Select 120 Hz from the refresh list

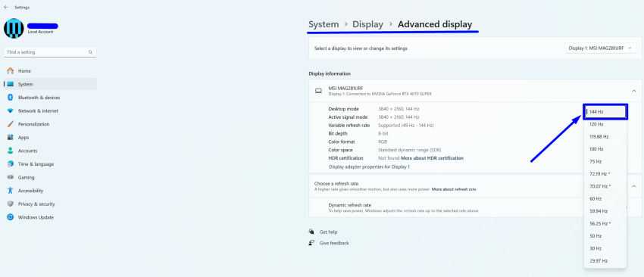(x=605, y=124)
